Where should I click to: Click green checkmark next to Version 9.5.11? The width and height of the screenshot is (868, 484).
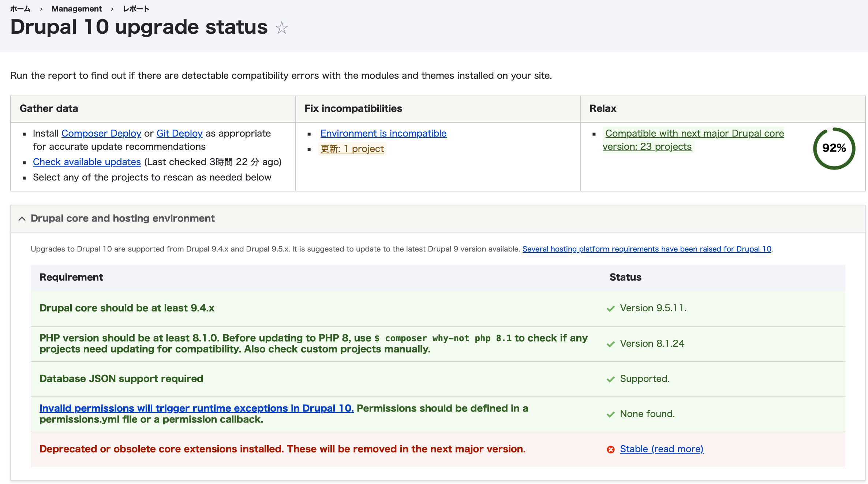pyautogui.click(x=610, y=309)
